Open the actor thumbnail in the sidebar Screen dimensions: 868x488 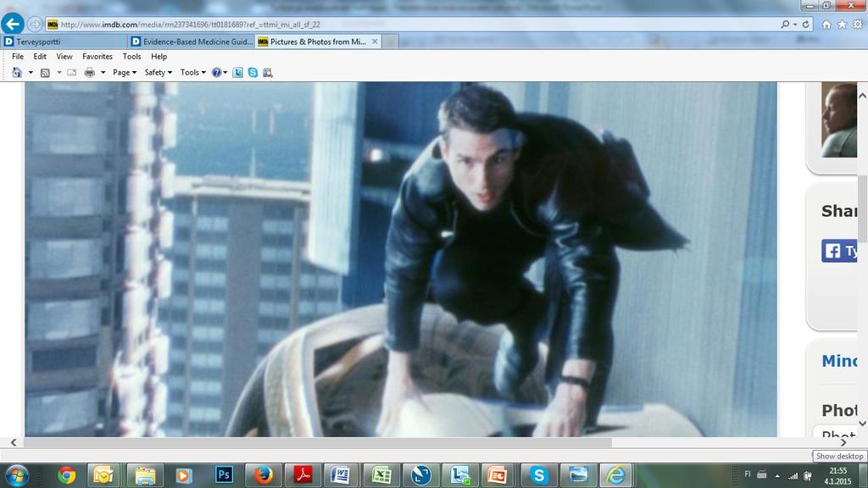838,119
